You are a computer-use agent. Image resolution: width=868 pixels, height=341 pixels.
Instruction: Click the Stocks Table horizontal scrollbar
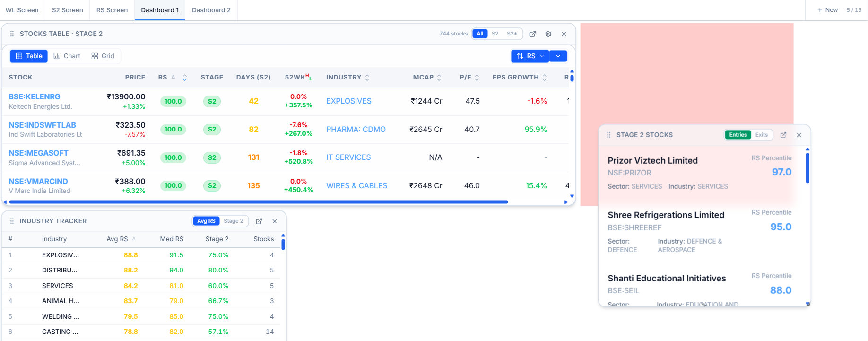pyautogui.click(x=259, y=202)
